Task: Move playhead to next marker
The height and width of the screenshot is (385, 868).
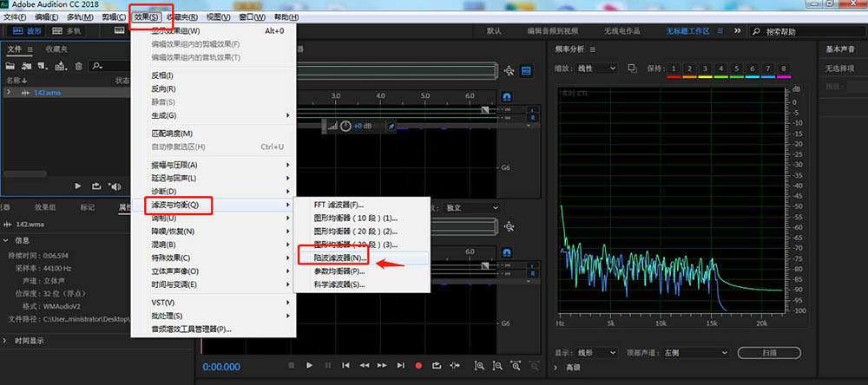Action: click(400, 365)
